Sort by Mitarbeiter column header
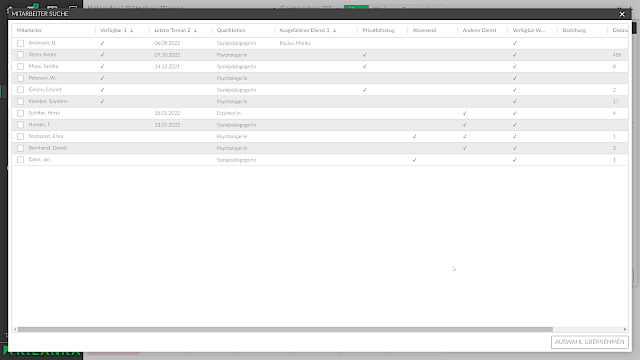640x360 pixels. tap(29, 30)
